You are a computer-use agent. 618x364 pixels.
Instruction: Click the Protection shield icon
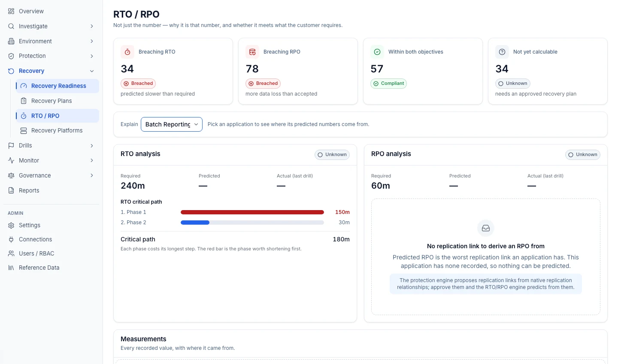pyautogui.click(x=11, y=56)
